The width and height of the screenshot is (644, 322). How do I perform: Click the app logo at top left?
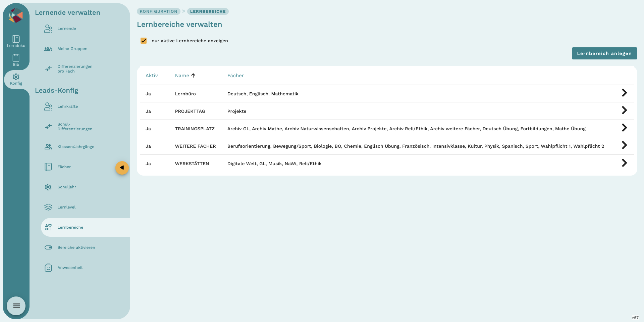(x=15, y=16)
